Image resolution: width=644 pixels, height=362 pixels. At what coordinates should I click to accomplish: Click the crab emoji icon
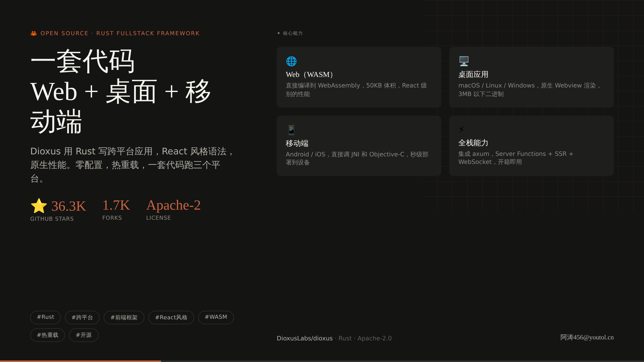[34, 33]
